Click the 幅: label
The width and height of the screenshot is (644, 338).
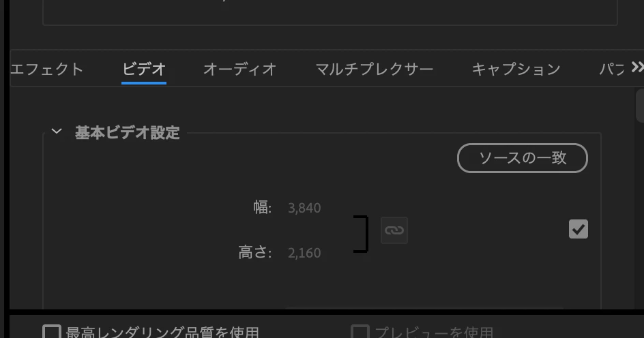[262, 208]
